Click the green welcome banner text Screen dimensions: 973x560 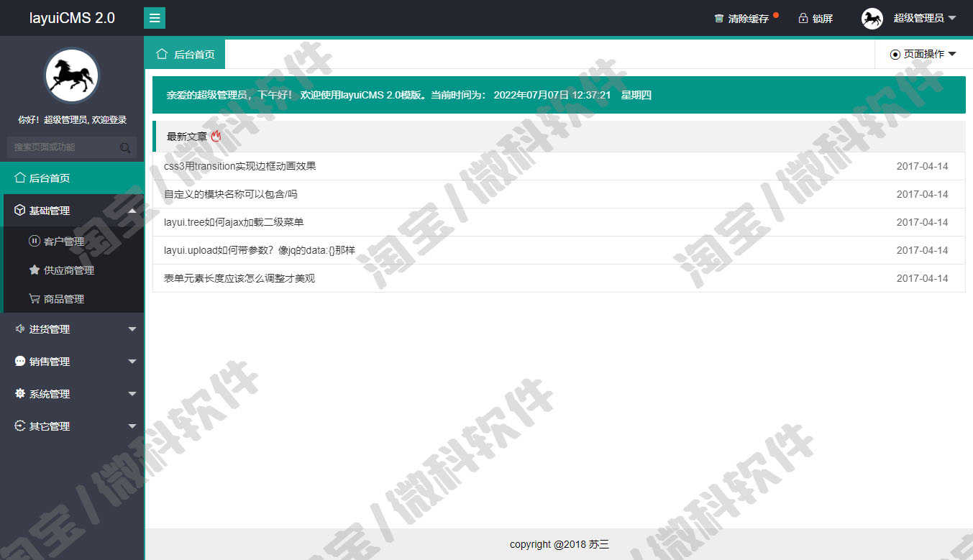[x=408, y=95]
